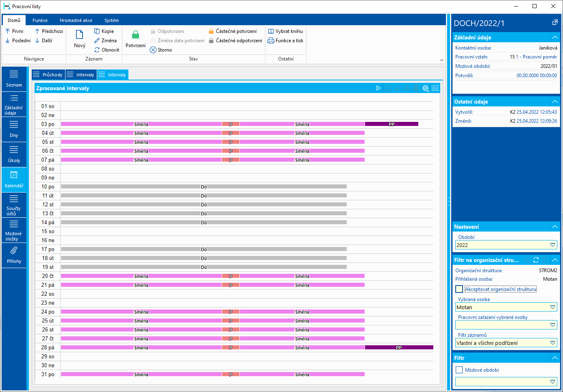
Task: Pop out the DOCH/2022/1 preview panel
Action: click(555, 23)
